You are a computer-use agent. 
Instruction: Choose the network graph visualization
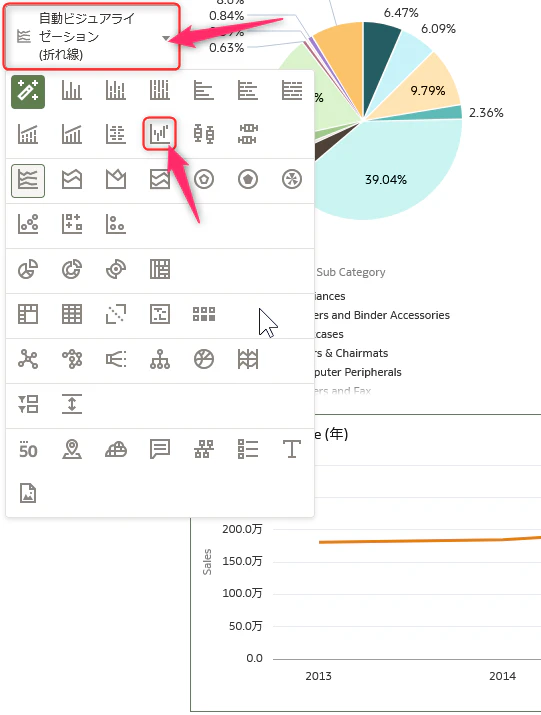pyautogui.click(x=28, y=359)
